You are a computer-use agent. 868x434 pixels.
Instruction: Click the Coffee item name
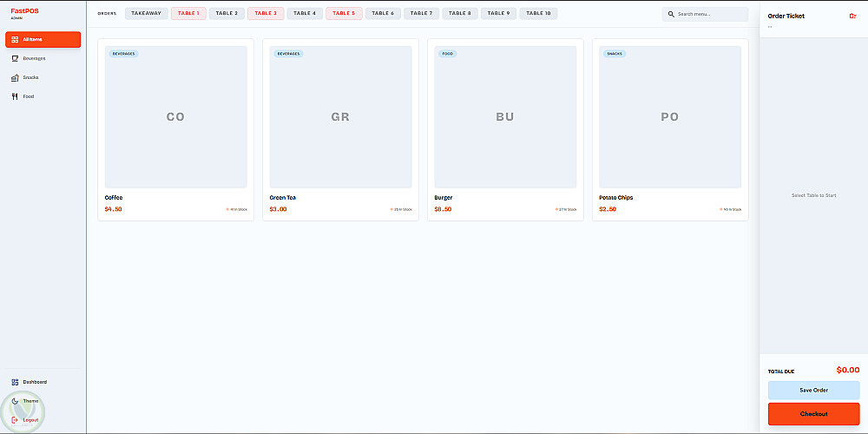tap(114, 198)
